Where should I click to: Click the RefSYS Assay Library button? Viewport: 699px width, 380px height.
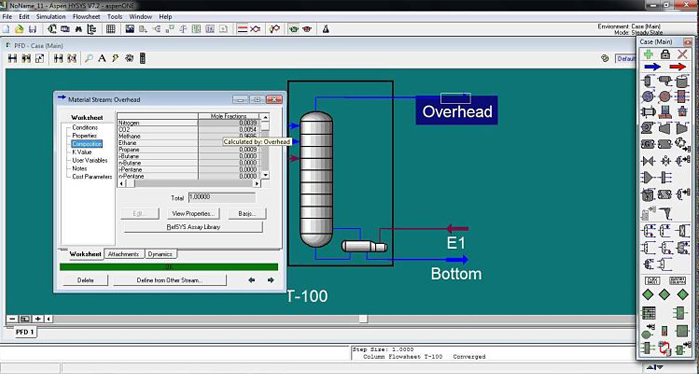[193, 227]
